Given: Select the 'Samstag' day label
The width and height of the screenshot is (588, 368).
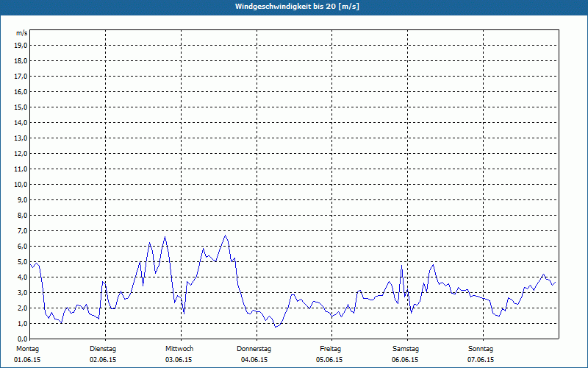Looking at the screenshot, I should coord(406,349).
